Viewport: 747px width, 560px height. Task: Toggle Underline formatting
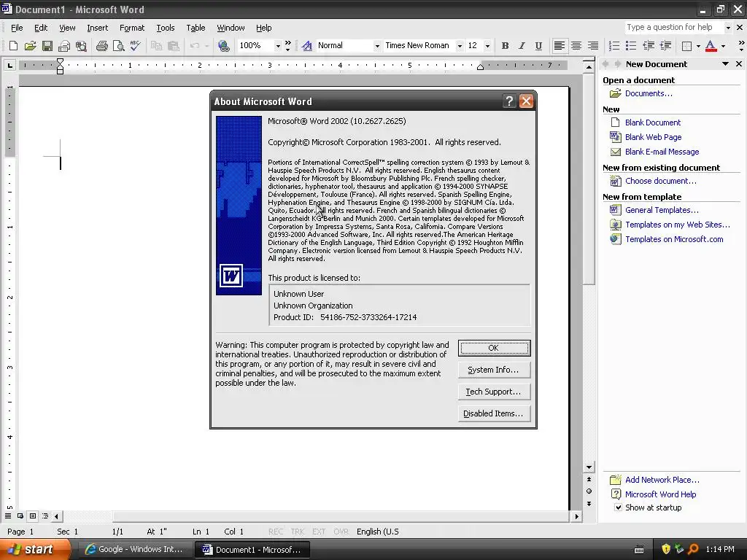pos(538,46)
